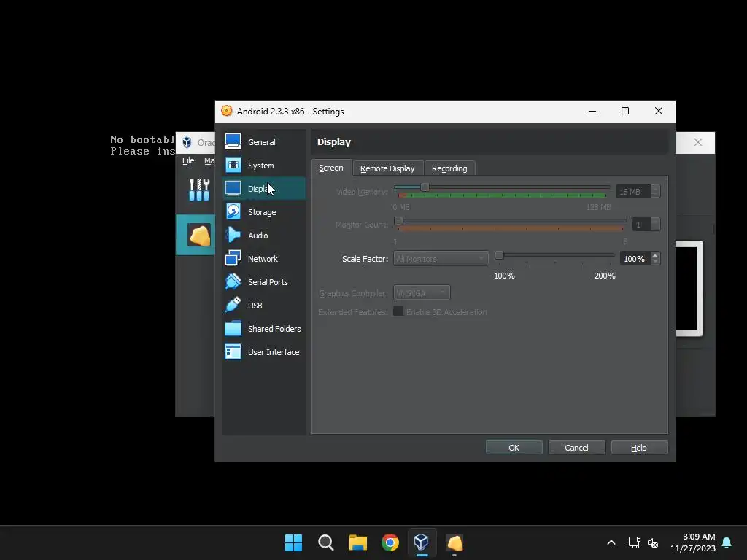Open the USB settings category icon
Screen dimensions: 747x560
pos(233,306)
